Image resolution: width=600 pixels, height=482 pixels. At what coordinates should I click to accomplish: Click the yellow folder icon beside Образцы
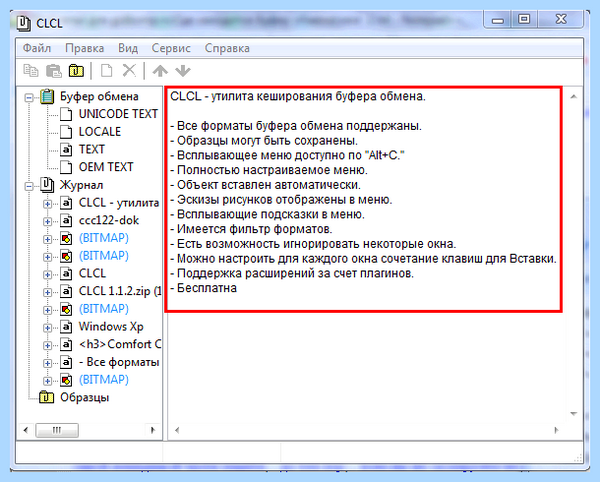46,397
